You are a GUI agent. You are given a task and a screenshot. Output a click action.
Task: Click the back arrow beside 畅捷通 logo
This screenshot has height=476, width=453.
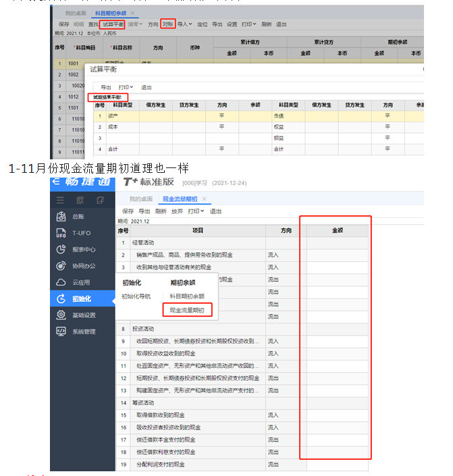coord(56,182)
